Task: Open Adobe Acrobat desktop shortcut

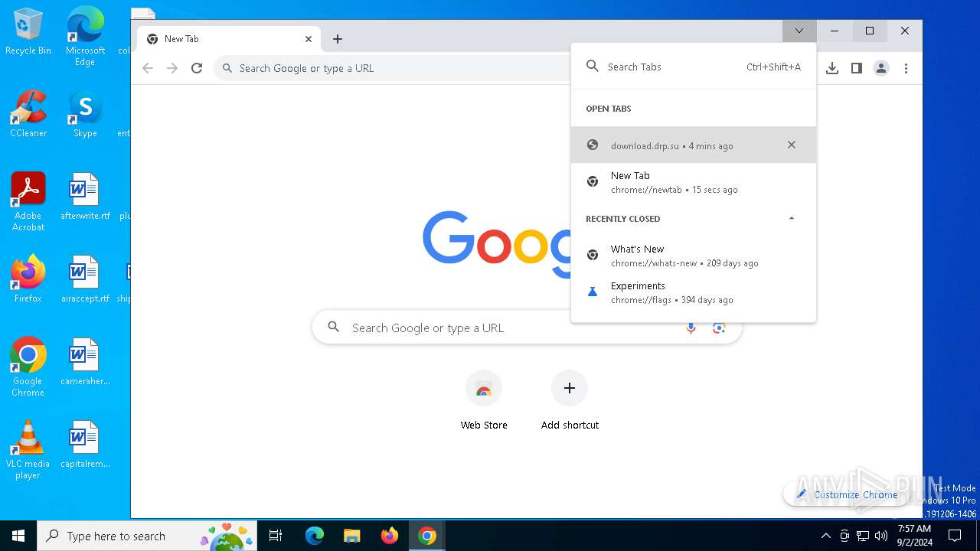Action: tap(28, 202)
